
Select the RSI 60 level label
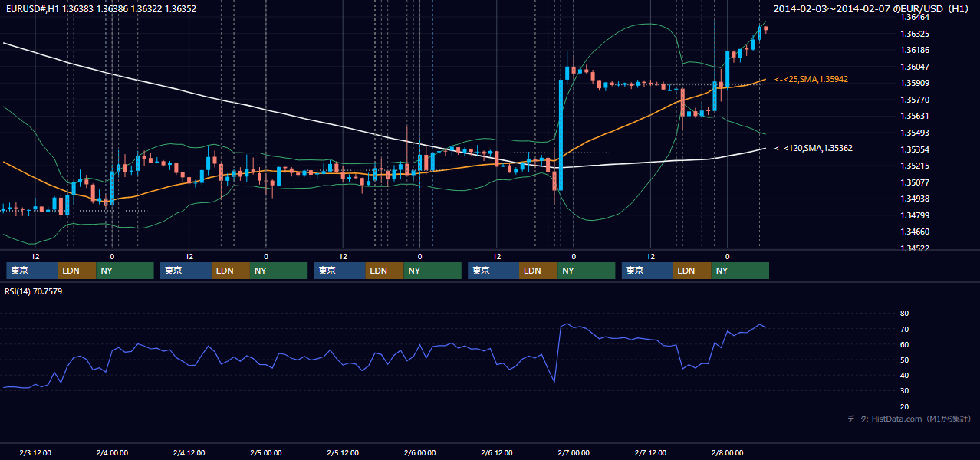[904, 344]
